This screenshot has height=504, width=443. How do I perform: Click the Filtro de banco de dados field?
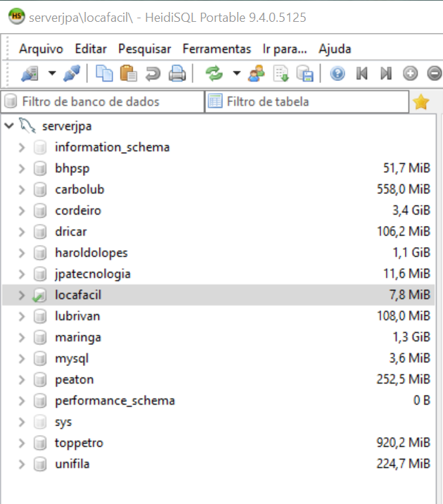[103, 101]
